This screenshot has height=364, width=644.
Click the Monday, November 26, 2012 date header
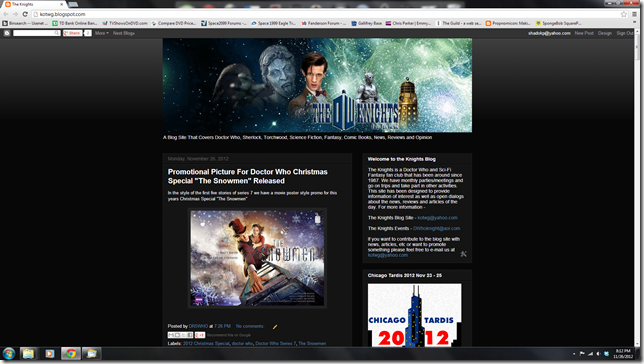pos(198,159)
